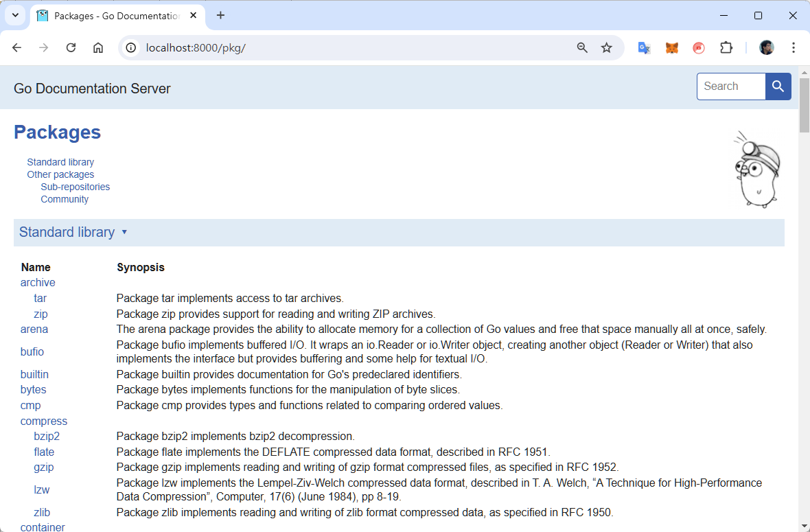
Task: Open the gzip package link
Action: (x=44, y=467)
